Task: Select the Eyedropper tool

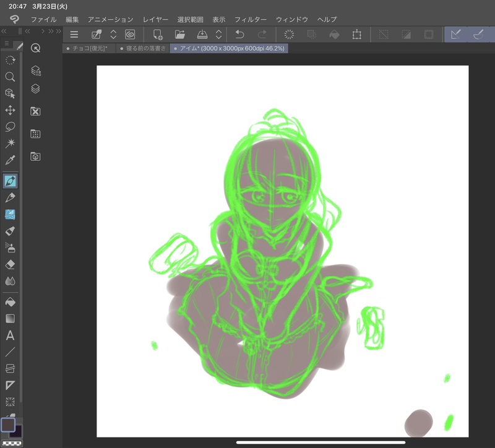Action: click(10, 160)
